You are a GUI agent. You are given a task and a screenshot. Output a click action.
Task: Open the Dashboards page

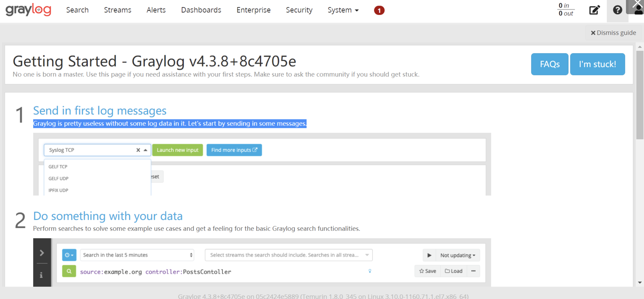pyautogui.click(x=201, y=10)
